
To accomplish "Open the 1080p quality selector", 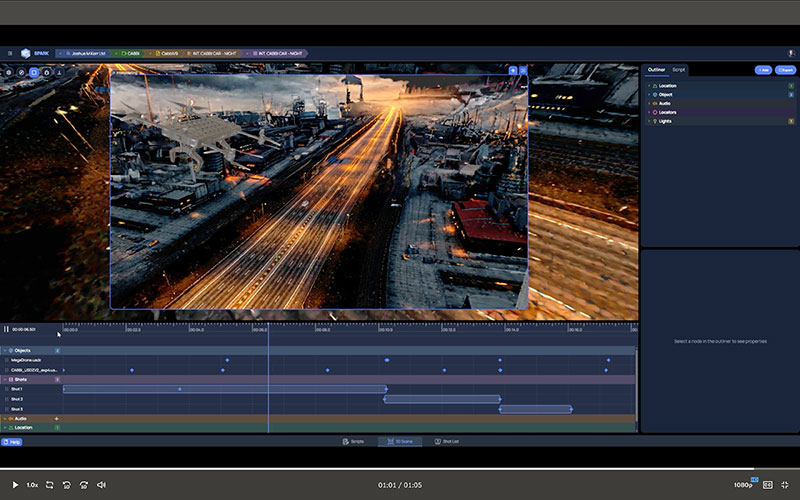I will pyautogui.click(x=745, y=484).
